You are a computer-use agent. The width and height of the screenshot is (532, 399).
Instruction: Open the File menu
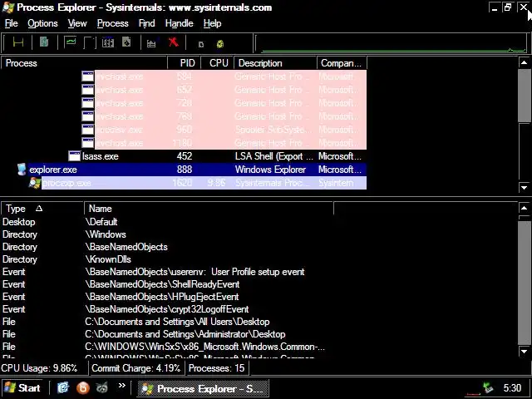[x=11, y=23]
